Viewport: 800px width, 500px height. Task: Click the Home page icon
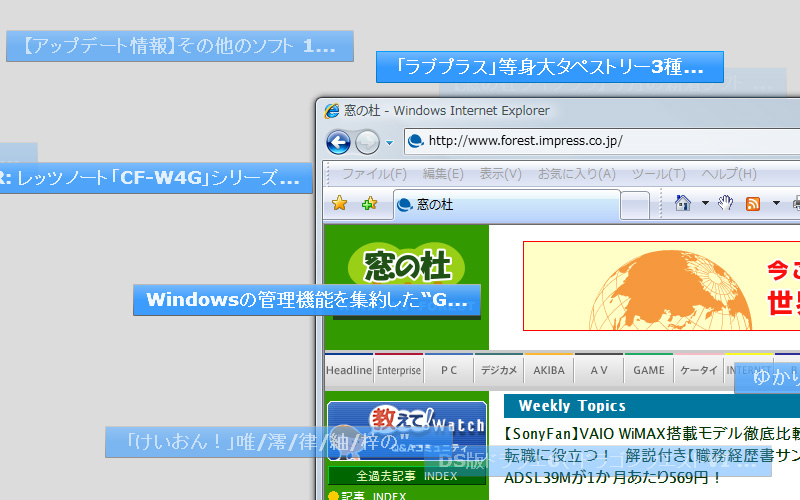[683, 203]
